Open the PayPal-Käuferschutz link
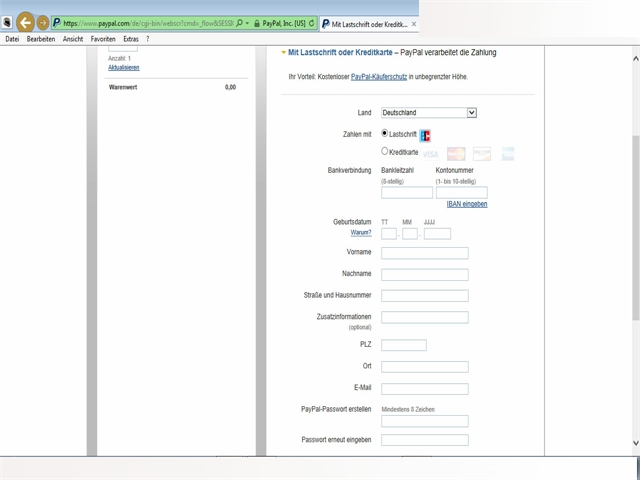 379,77
